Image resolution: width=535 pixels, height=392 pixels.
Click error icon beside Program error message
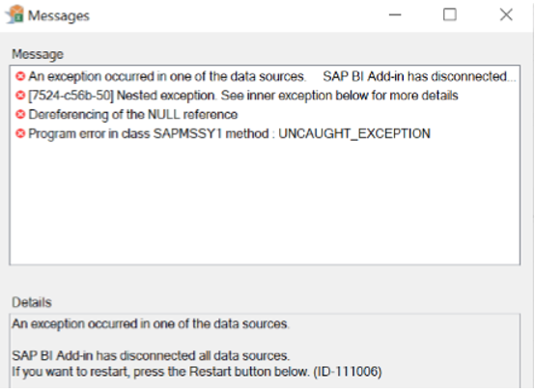(x=20, y=134)
